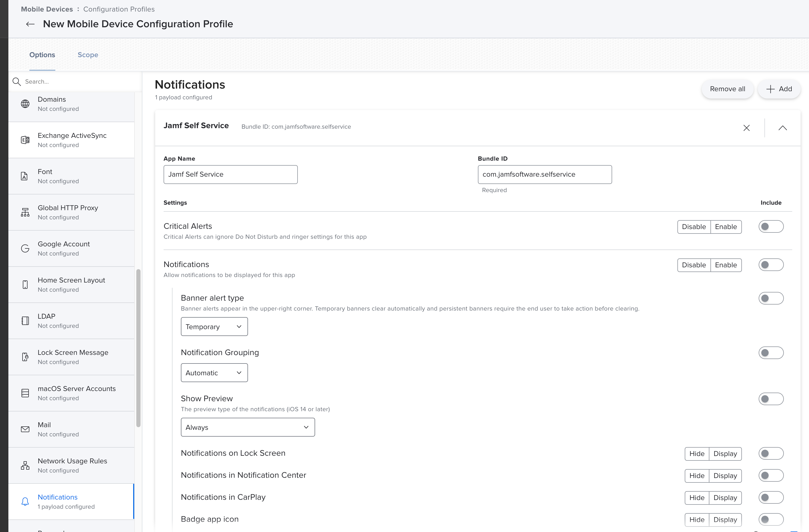
Task: Click the Bundle ID input field
Action: [x=544, y=175]
